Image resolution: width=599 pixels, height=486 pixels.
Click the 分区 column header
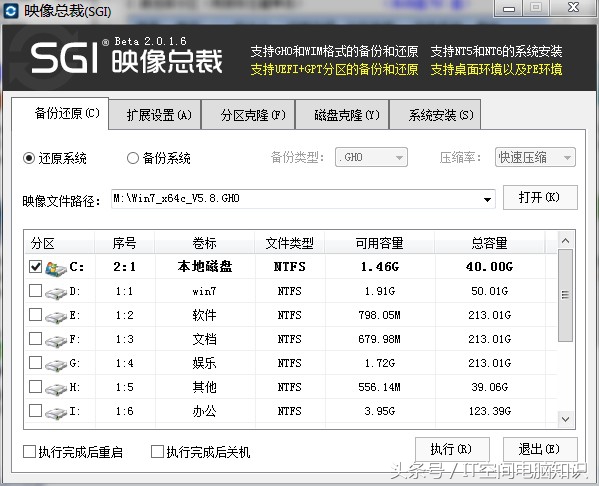[x=60, y=243]
